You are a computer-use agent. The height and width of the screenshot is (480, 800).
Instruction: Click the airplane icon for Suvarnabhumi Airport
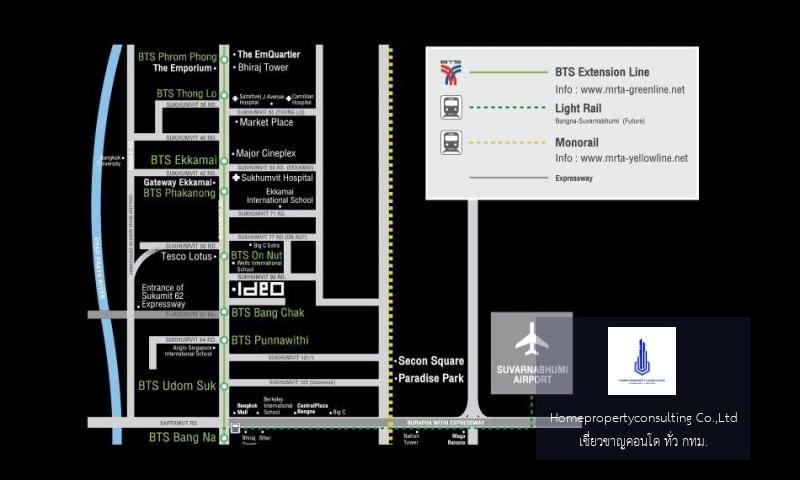pos(531,339)
